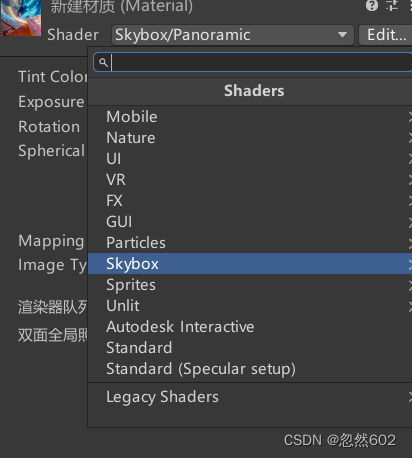Viewport: 412px width, 458px height.
Task: Click the Spherical texture label
Action: coord(51,151)
